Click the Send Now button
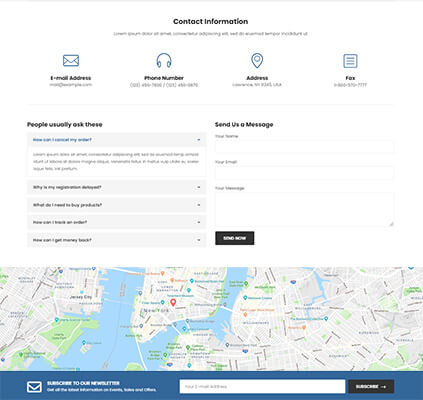 pos(235,238)
